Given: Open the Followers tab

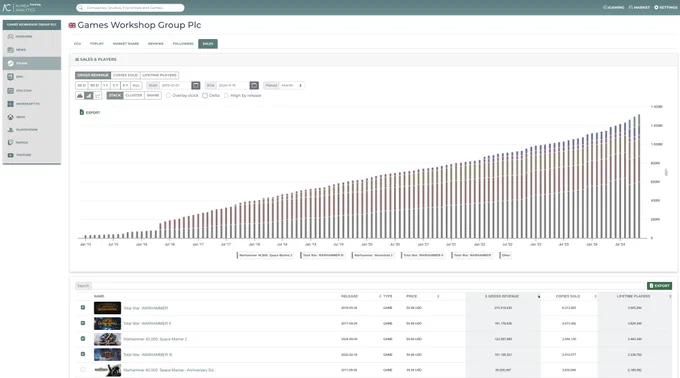Looking at the screenshot, I should (x=183, y=44).
